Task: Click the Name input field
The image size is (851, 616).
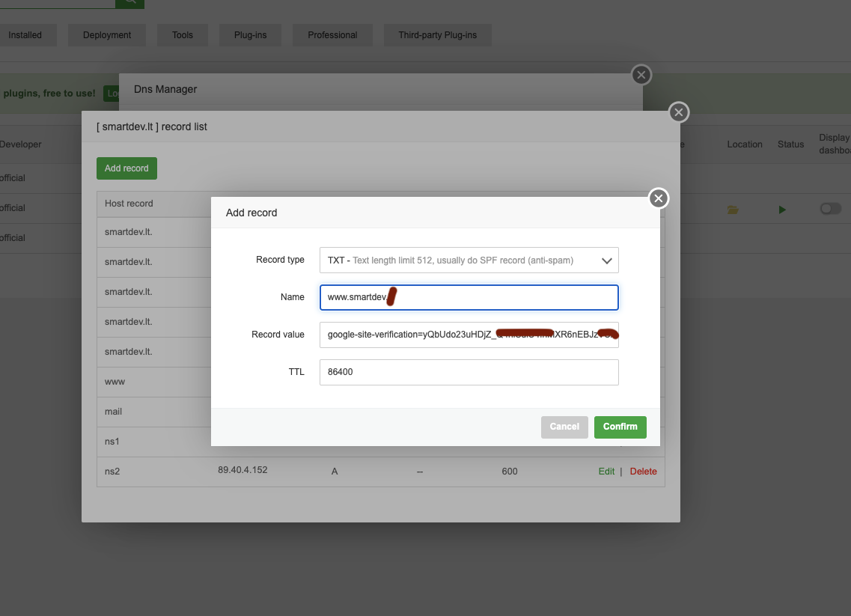Action: [469, 297]
